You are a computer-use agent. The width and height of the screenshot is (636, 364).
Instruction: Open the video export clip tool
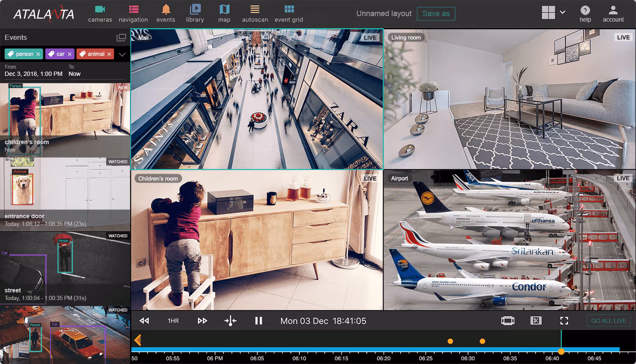click(x=536, y=321)
